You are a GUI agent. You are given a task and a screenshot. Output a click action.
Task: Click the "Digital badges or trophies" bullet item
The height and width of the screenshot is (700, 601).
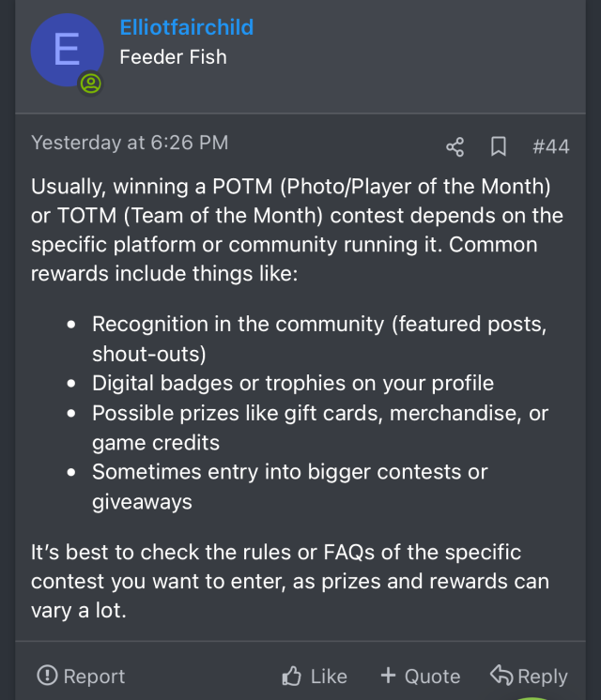click(x=293, y=383)
